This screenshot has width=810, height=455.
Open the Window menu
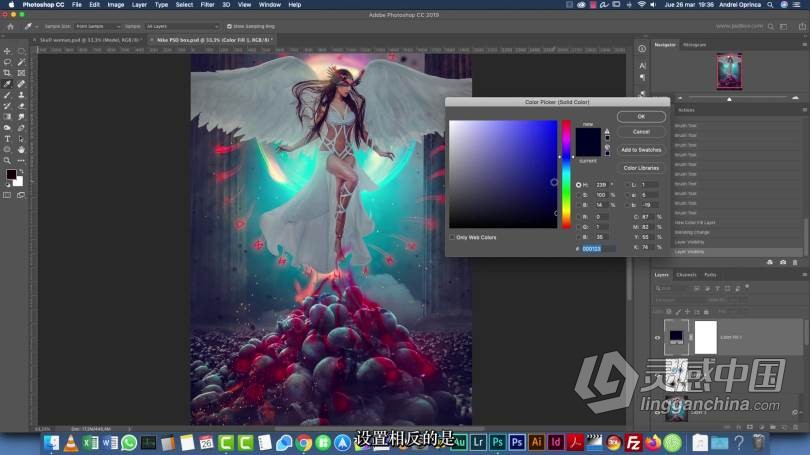pos(270,5)
